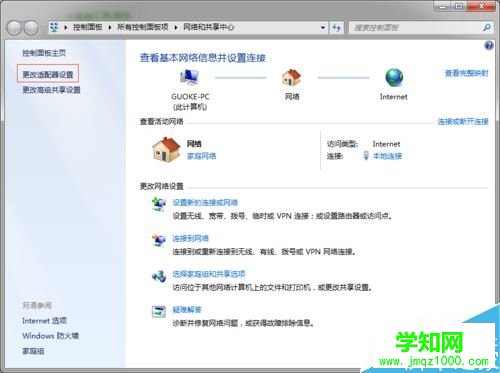The width and height of the screenshot is (500, 373).
Task: Click the refresh button beside address bar
Action: (336, 28)
